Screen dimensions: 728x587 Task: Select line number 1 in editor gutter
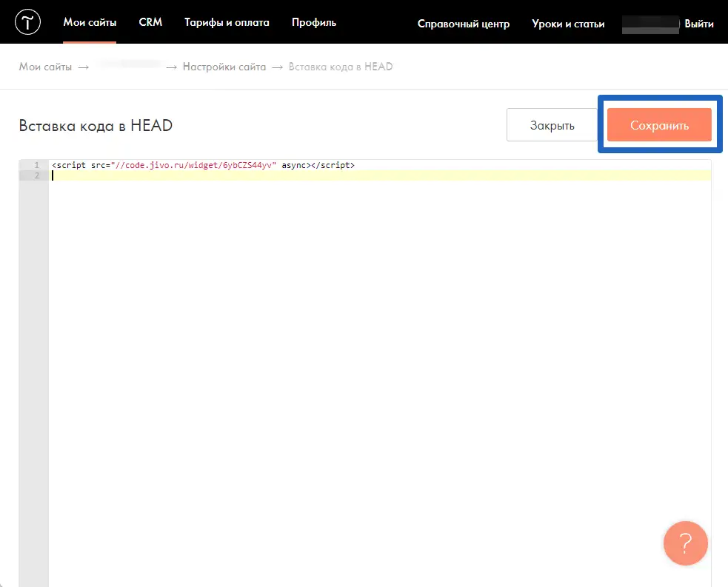point(36,165)
